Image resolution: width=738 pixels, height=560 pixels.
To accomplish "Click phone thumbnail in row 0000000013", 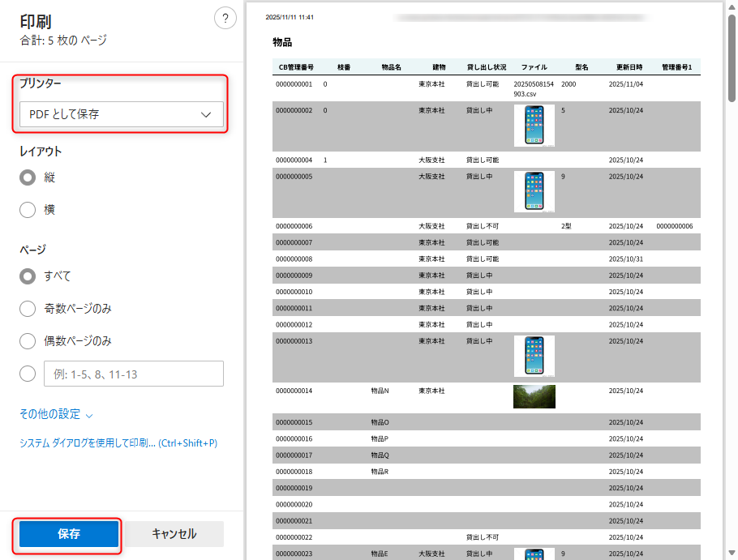I will pyautogui.click(x=534, y=356).
